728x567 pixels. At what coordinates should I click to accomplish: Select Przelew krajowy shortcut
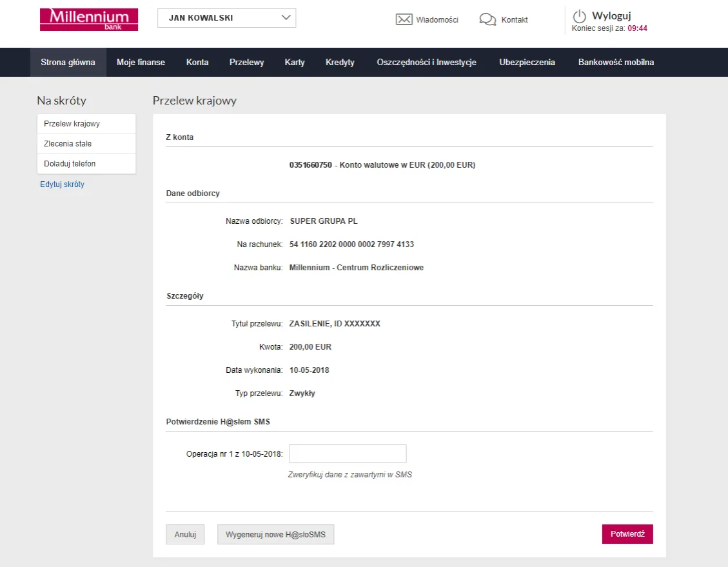click(72, 124)
